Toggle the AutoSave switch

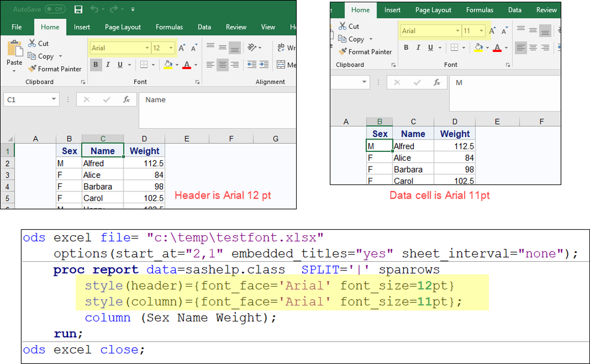[x=55, y=9]
